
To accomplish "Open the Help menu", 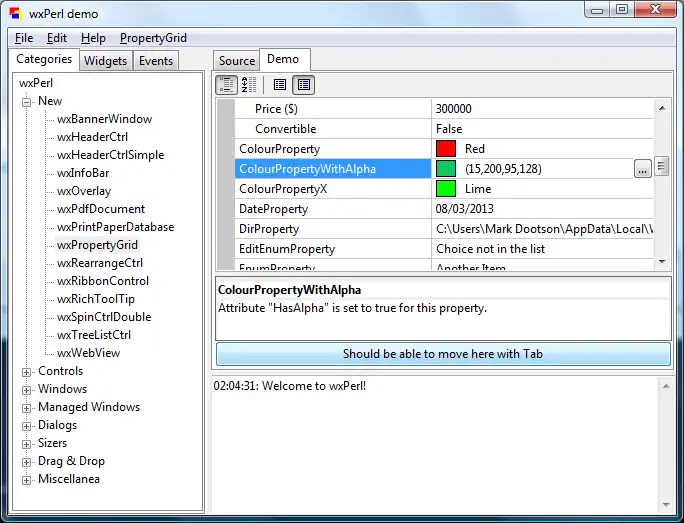I will point(93,38).
